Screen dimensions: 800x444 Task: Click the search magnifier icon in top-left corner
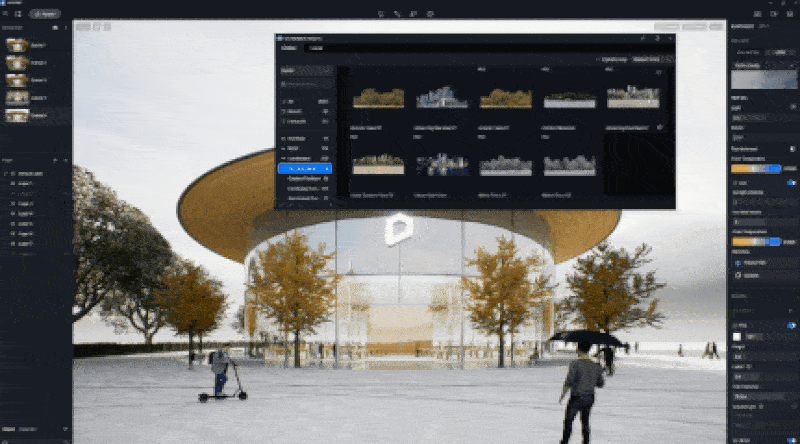coord(6,14)
